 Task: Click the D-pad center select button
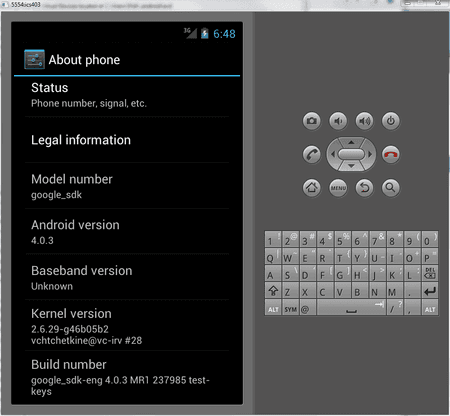(351, 154)
